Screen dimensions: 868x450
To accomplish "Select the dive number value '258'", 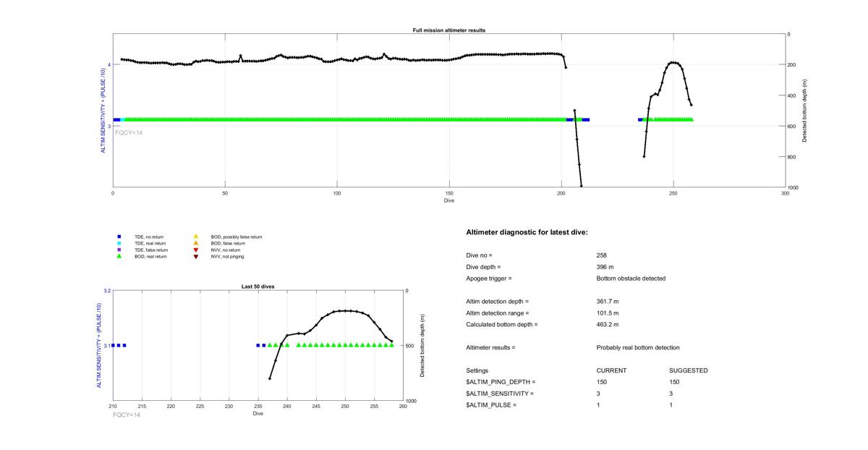I will 602,255.
